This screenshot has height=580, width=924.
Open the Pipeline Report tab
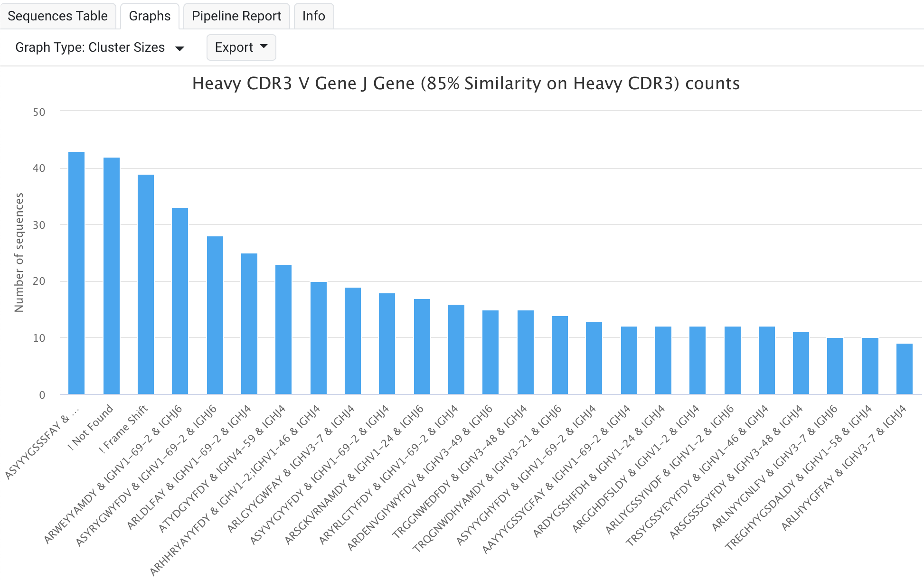pyautogui.click(x=236, y=16)
